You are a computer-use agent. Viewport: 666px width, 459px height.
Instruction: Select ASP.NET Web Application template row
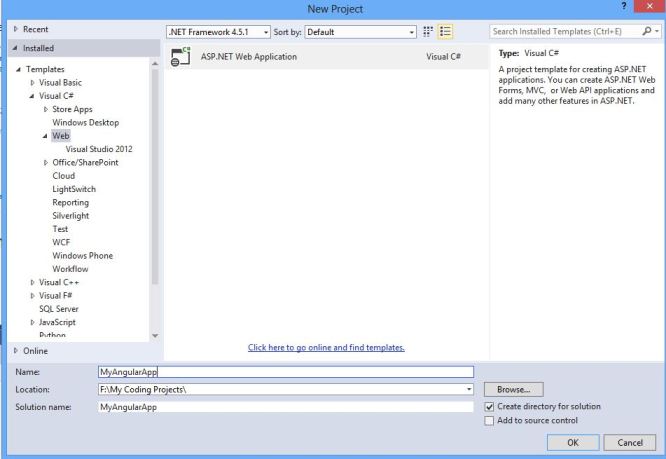326,56
